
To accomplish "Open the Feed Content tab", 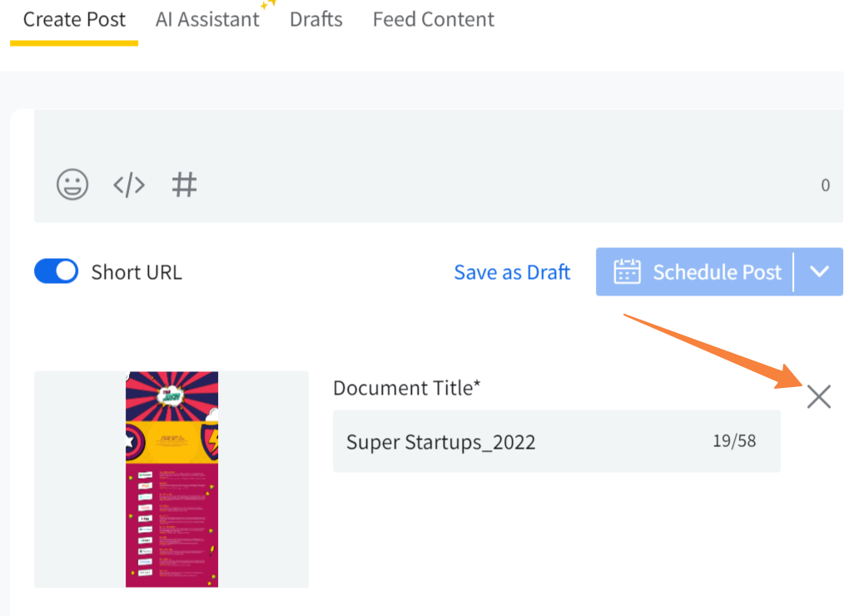I will 433,19.
